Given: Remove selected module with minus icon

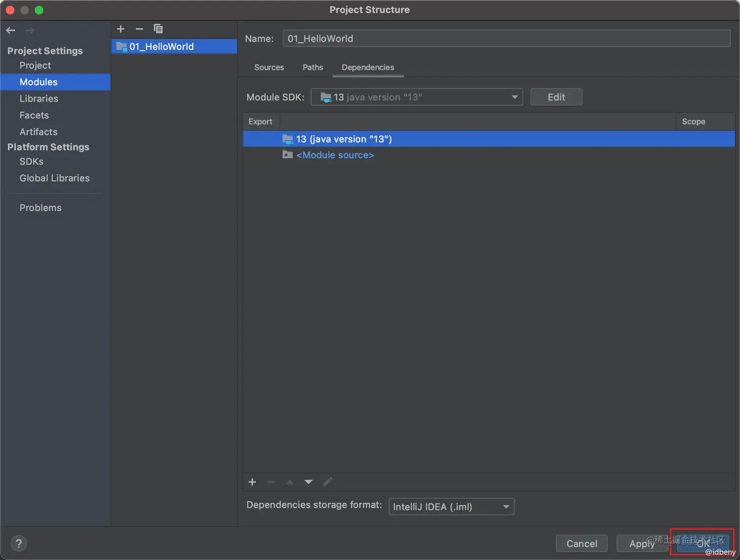Looking at the screenshot, I should click(139, 29).
